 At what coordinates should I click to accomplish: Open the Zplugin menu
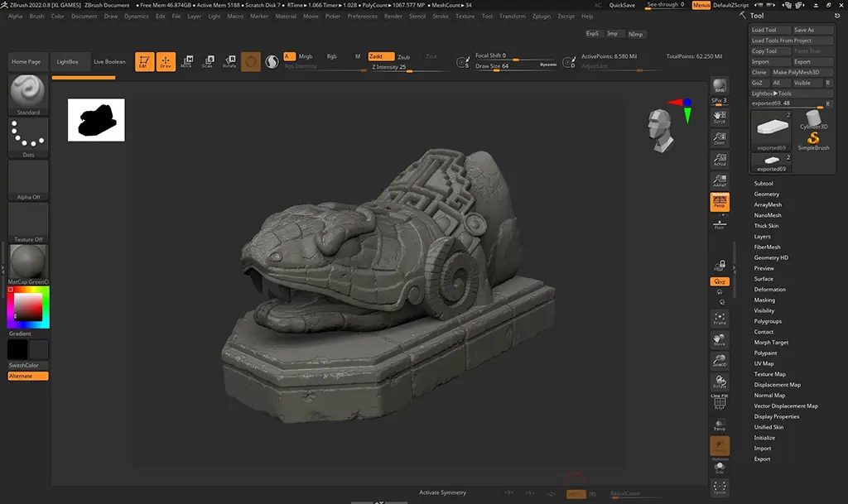(x=542, y=17)
